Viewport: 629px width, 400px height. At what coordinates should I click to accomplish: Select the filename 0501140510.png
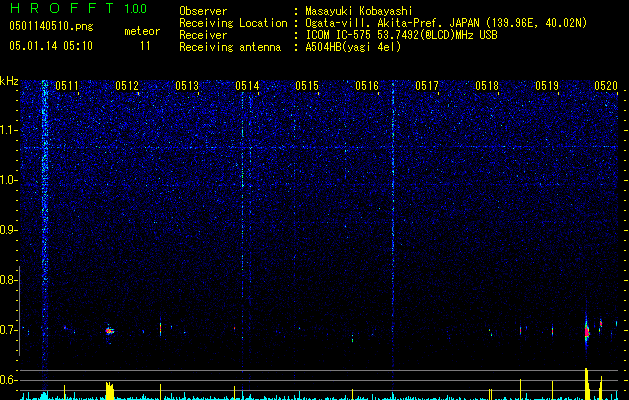(51, 26)
